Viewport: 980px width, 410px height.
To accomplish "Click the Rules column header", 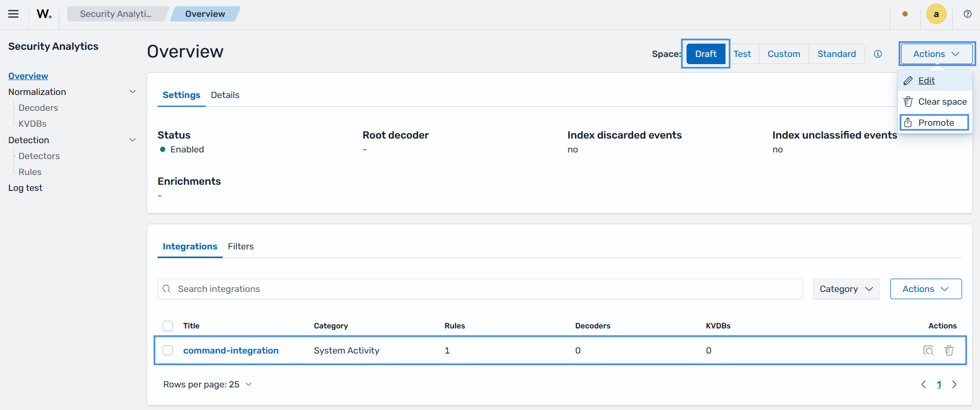I will click(455, 326).
